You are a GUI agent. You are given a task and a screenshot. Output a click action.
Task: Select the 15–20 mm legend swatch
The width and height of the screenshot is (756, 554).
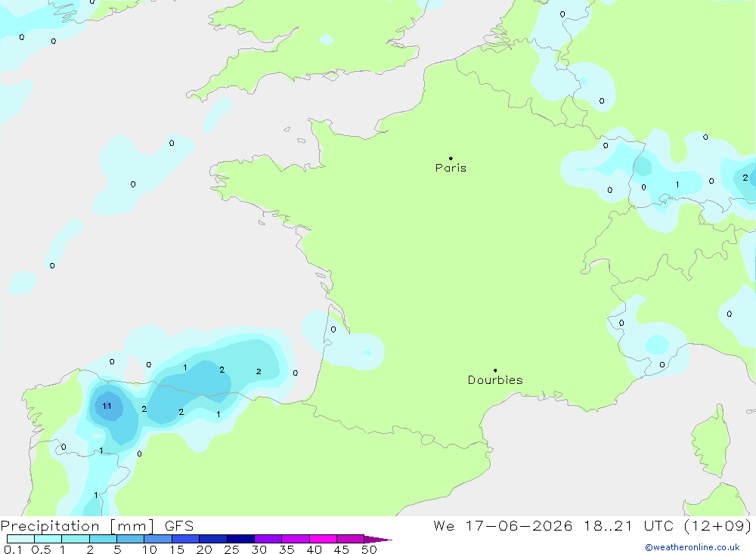point(186,539)
